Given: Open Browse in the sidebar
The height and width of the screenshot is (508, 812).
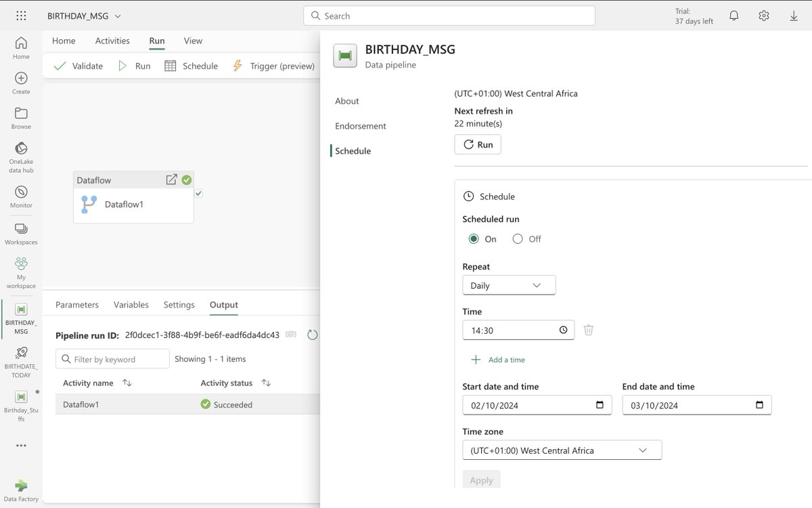Looking at the screenshot, I should [21, 119].
